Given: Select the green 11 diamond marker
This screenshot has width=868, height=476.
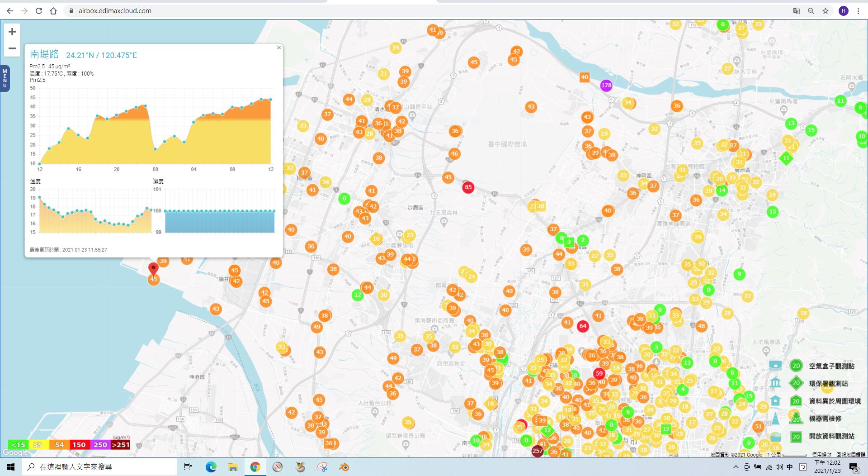Looking at the screenshot, I should pyautogui.click(x=786, y=158).
